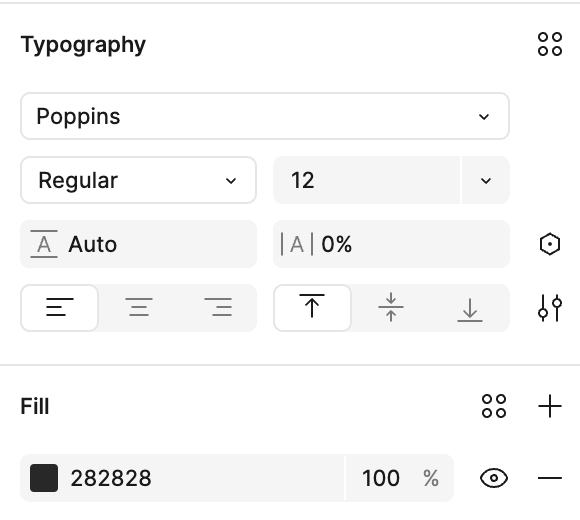This screenshot has height=520, width=580.
Task: Open Typography text styles icon
Action: (550, 44)
